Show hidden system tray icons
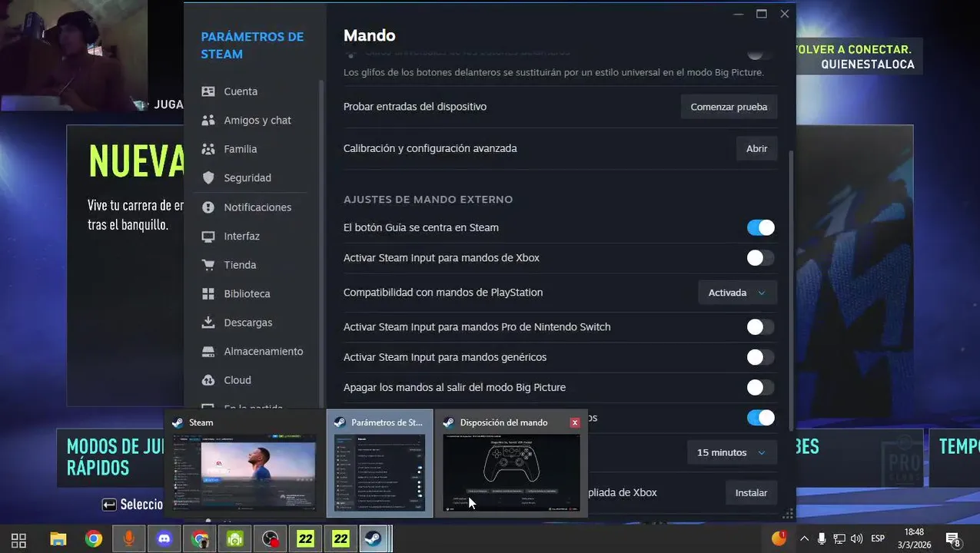Viewport: 980px width, 553px height. point(804,539)
